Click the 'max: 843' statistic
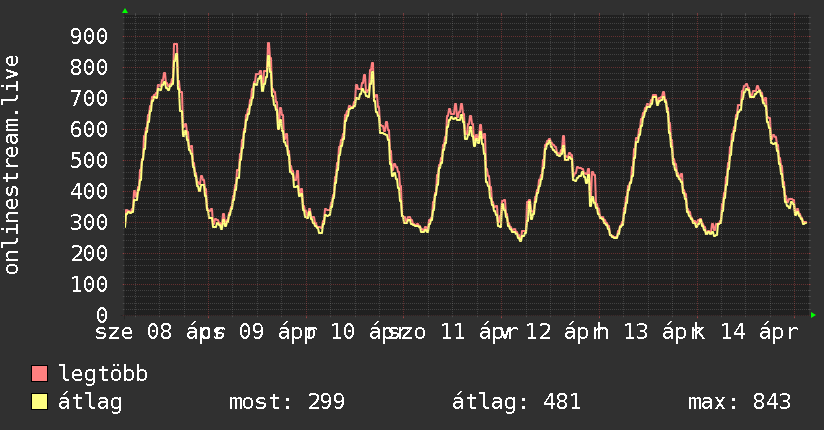Image resolution: width=824 pixels, height=430 pixels. 739,402
